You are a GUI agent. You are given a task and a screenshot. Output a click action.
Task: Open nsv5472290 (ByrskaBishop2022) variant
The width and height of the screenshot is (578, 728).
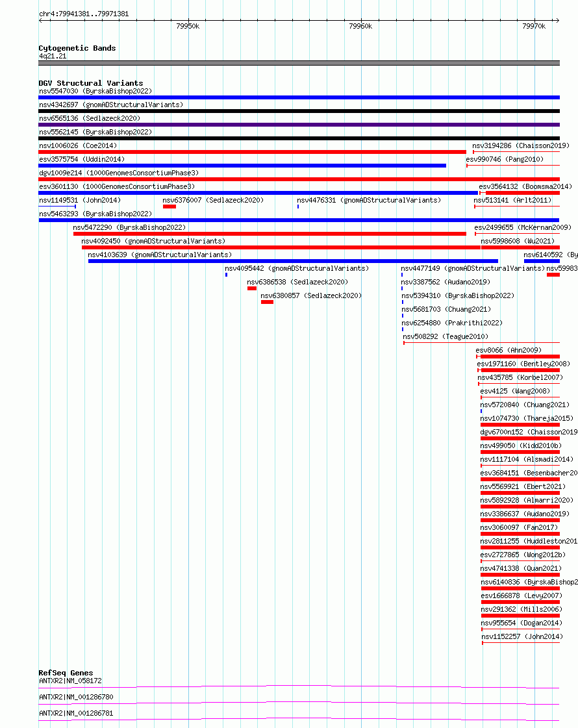pyautogui.click(x=129, y=227)
